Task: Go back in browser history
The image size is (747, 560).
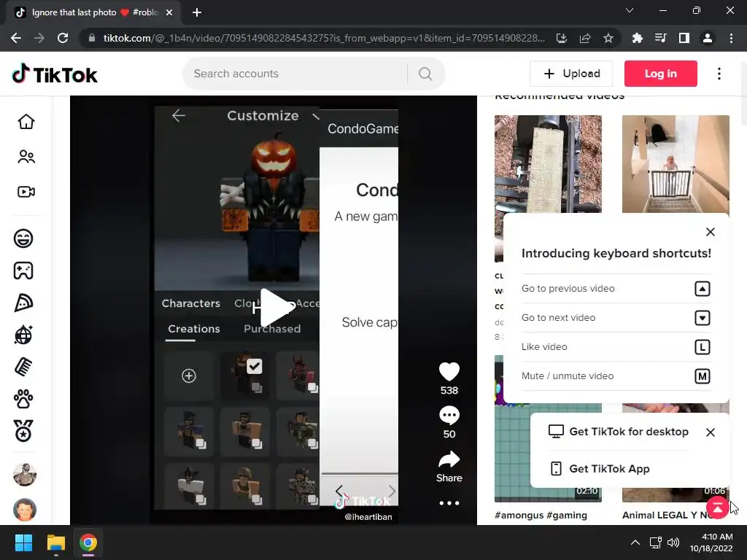Action: tap(16, 38)
